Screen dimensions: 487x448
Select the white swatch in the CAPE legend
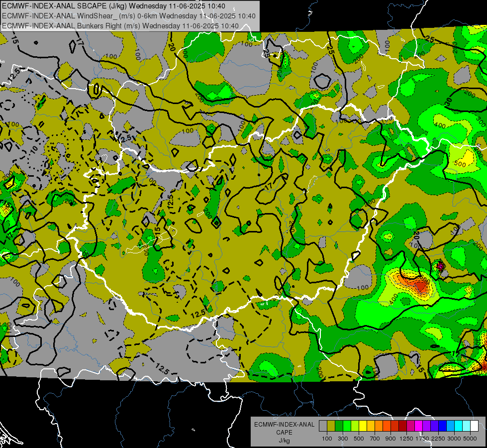tap(474, 426)
